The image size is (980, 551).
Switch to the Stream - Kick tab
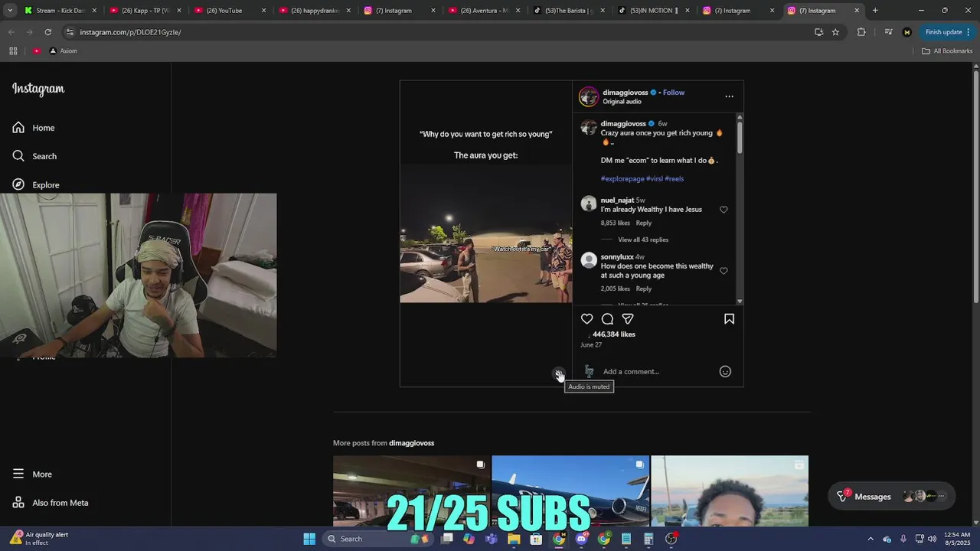(x=59, y=11)
